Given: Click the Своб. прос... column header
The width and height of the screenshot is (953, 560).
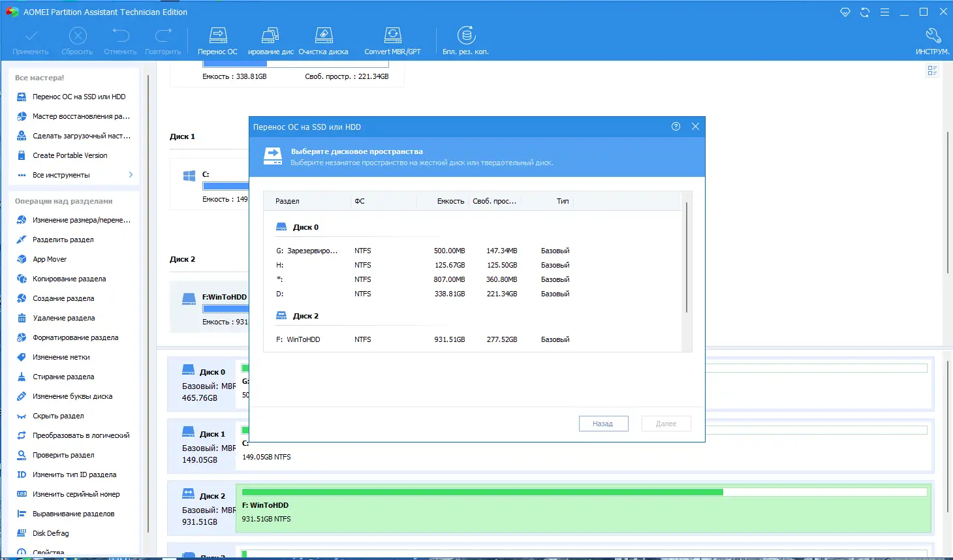Looking at the screenshot, I should click(495, 201).
